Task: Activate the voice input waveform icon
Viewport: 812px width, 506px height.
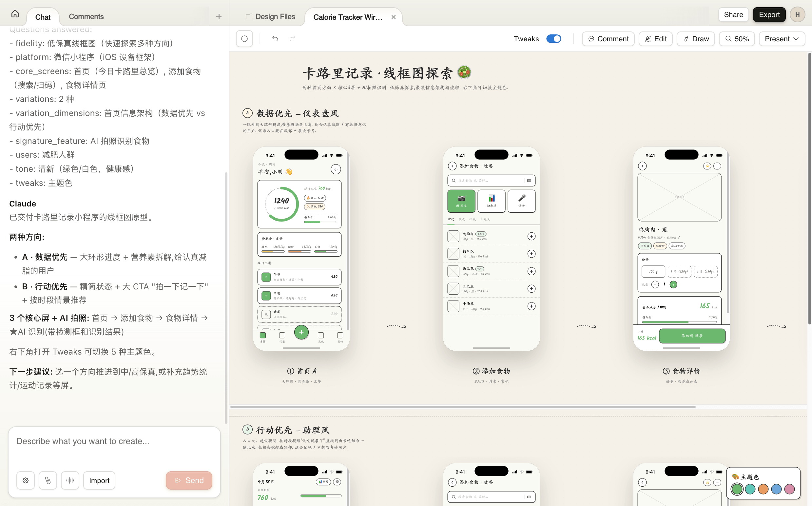Action: tap(70, 480)
